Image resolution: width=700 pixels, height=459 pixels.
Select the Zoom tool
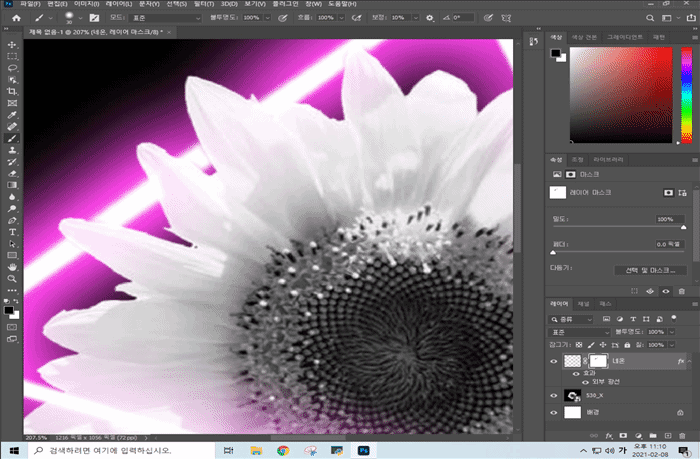(x=12, y=279)
